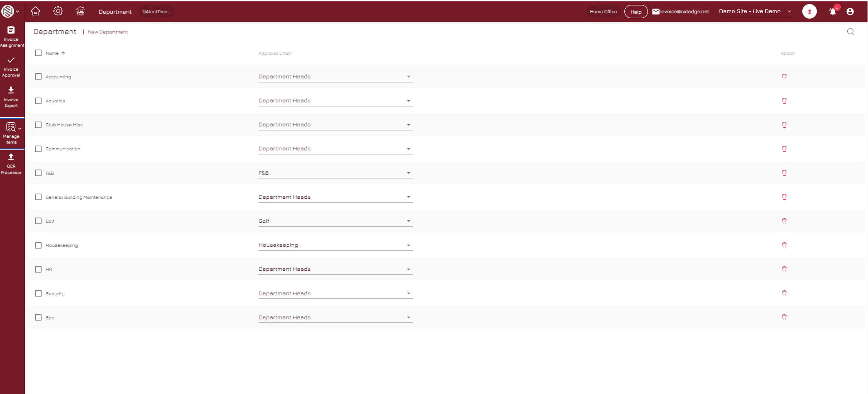
Task: Delete the Spa department
Action: 784,317
